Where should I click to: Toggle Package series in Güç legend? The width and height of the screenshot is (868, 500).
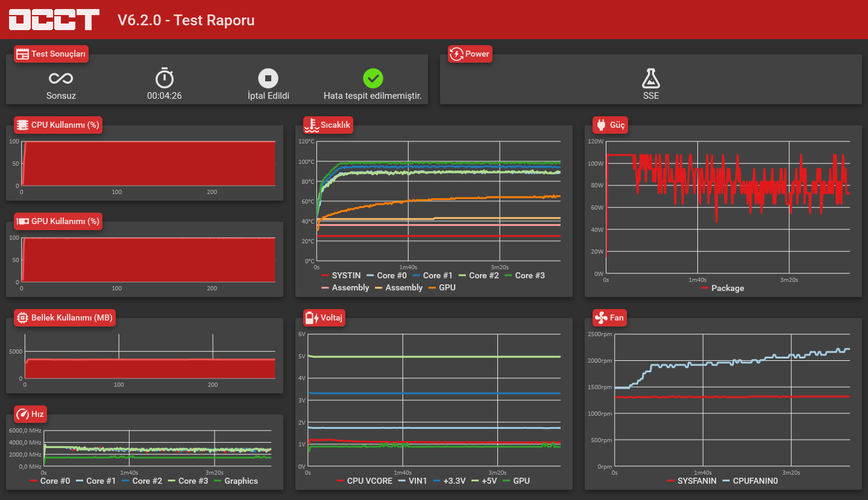tap(723, 288)
